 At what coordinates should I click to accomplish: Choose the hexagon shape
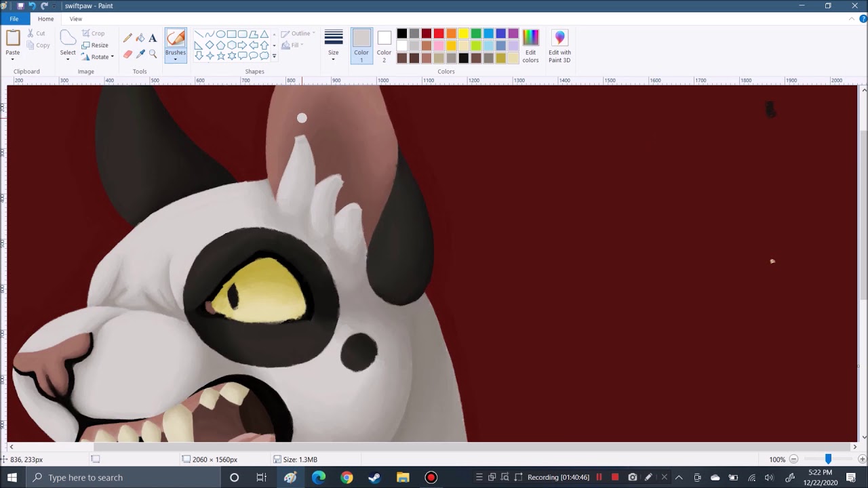[x=231, y=45]
